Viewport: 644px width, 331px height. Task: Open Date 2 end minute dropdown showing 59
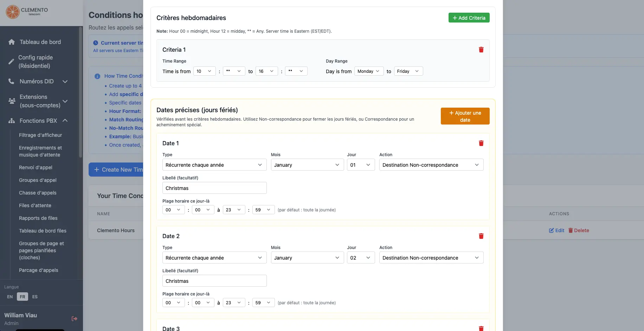[x=264, y=303]
